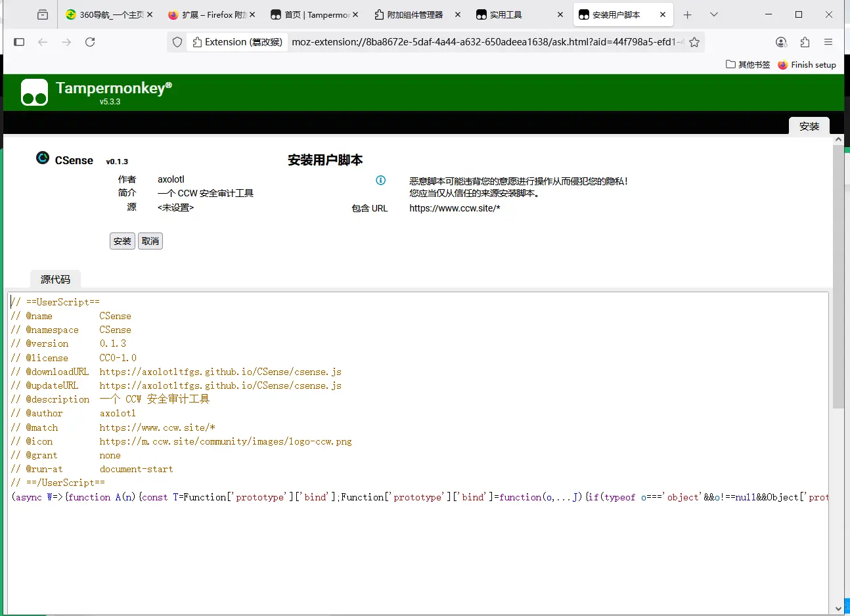Click the @license CC0-1.0 line

[74, 358]
